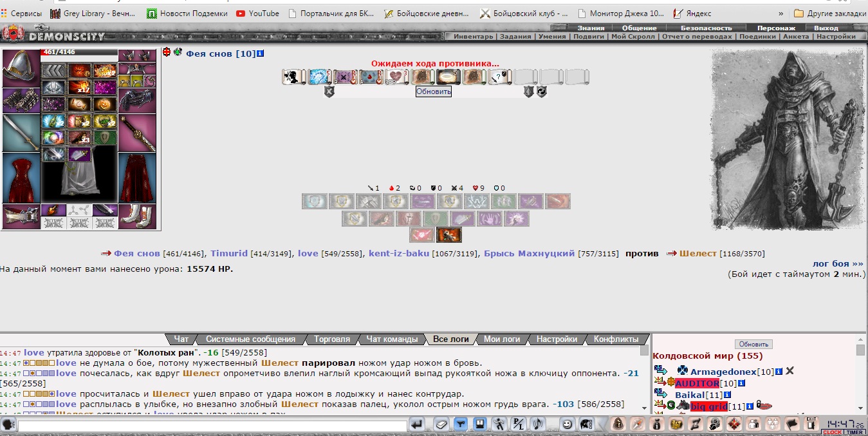Viewport: 868px width, 436px height.
Task: Switch to the Конфликты tab
Action: click(616, 339)
